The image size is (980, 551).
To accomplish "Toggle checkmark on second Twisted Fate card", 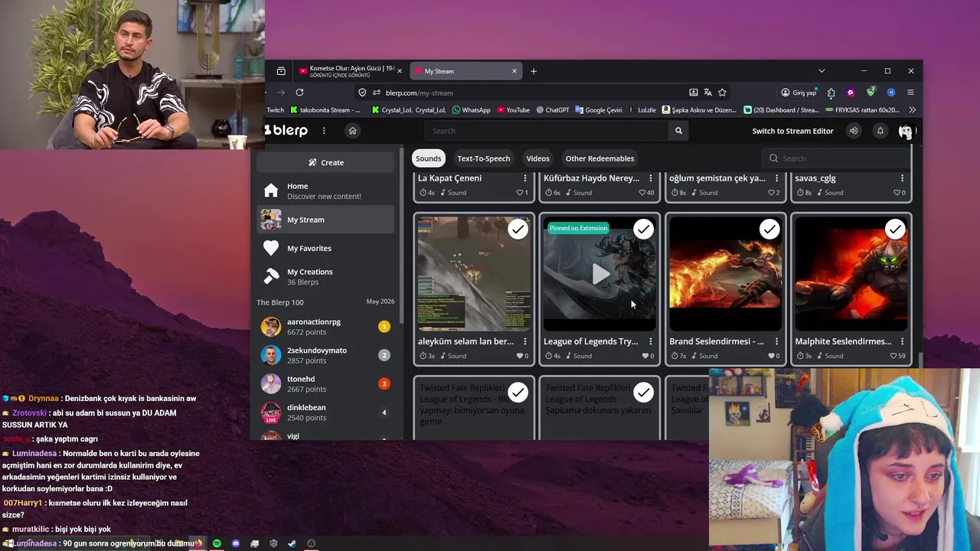I will tap(644, 393).
